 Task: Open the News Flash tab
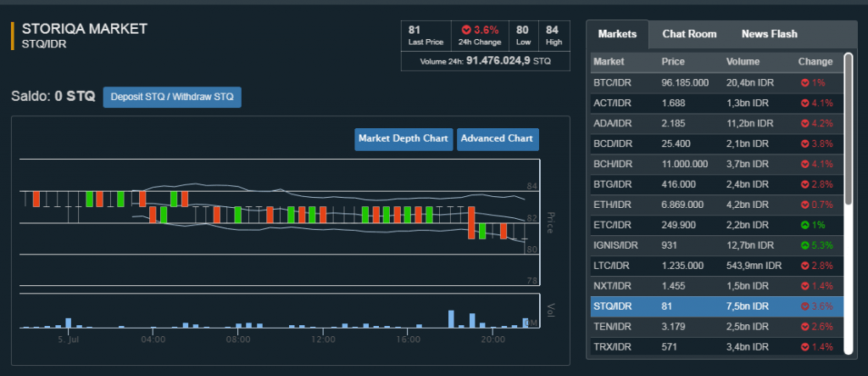pyautogui.click(x=770, y=34)
